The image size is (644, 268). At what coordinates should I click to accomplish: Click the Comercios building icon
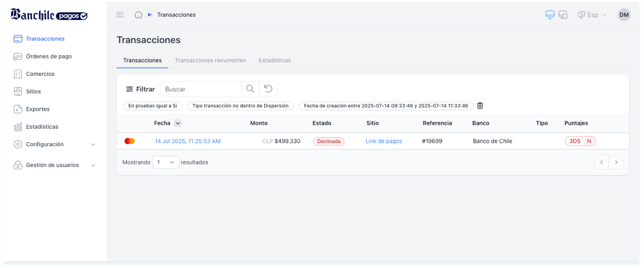(x=18, y=74)
